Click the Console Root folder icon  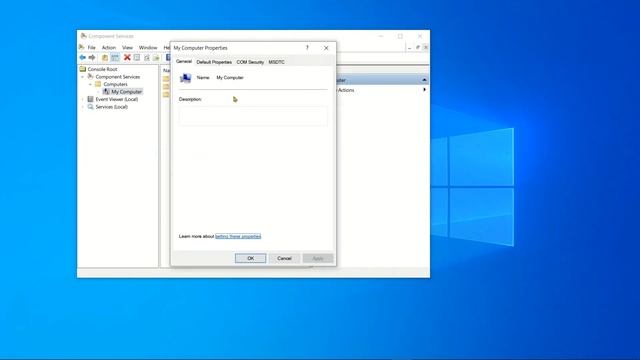coord(83,69)
